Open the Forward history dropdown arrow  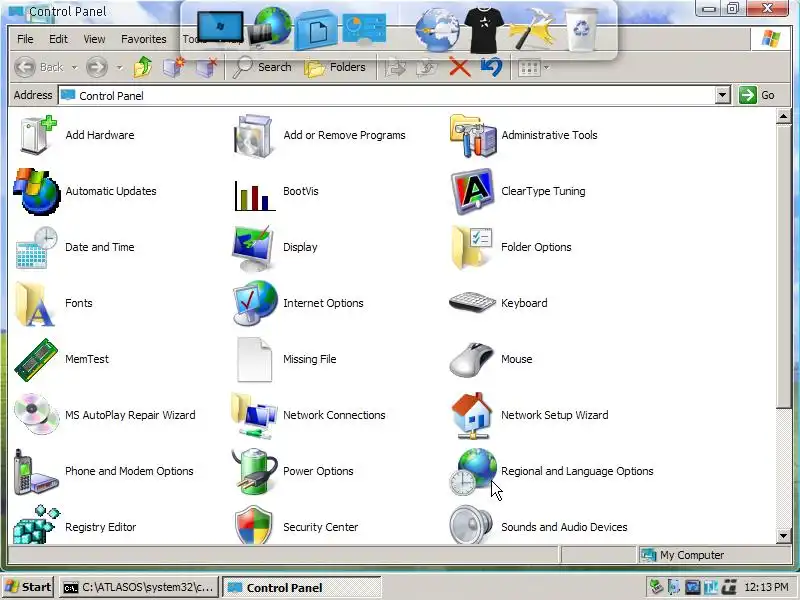[119, 67]
